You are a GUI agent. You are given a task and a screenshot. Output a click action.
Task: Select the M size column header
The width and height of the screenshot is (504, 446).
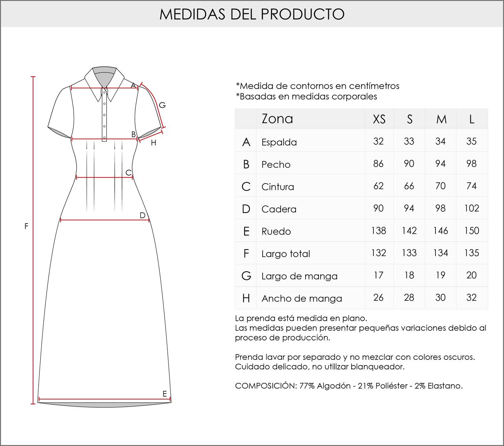[441, 119]
